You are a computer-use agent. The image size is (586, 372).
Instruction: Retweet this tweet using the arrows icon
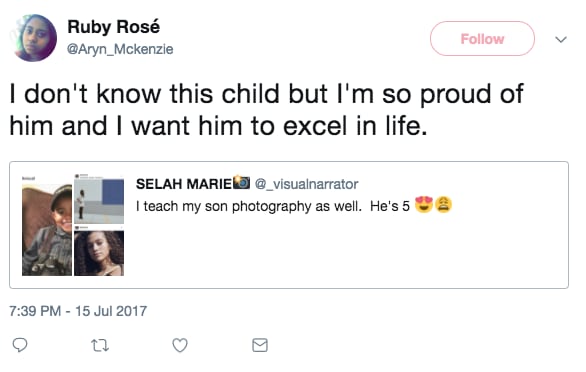100,345
